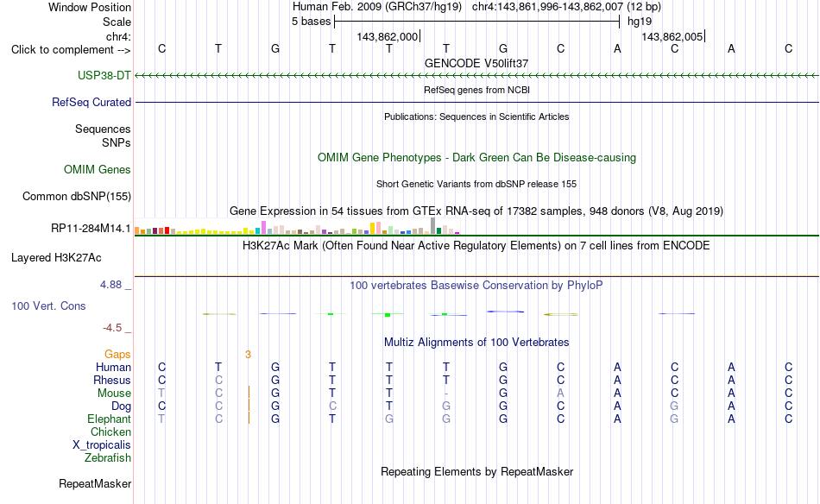
Task: Click the Window Position label
Action: (x=90, y=7)
